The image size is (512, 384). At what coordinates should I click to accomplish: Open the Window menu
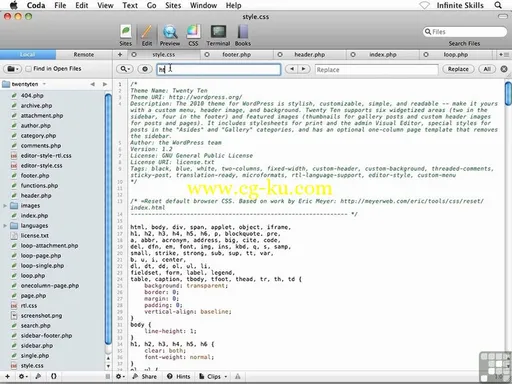[x=203, y=5]
